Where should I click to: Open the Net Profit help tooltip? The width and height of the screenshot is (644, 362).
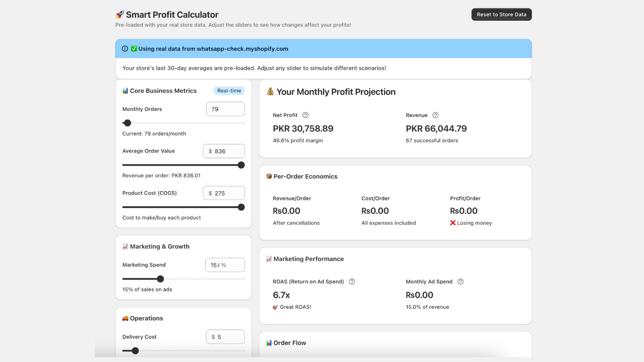click(305, 115)
